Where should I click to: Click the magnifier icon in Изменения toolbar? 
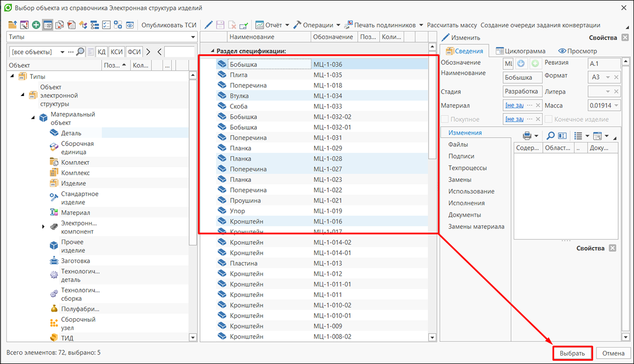[x=550, y=136]
